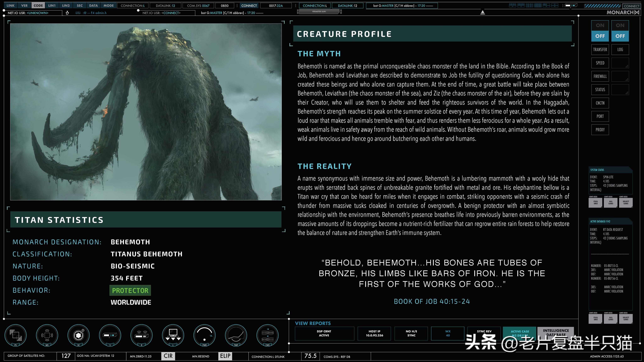Select the DATA tab in top bar
The width and height of the screenshot is (644, 362).
pos(93,5)
